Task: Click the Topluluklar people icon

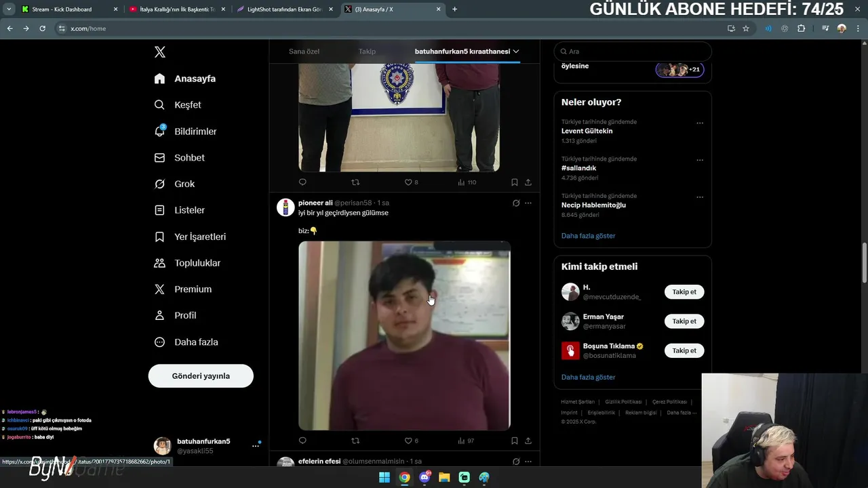Action: tap(159, 263)
